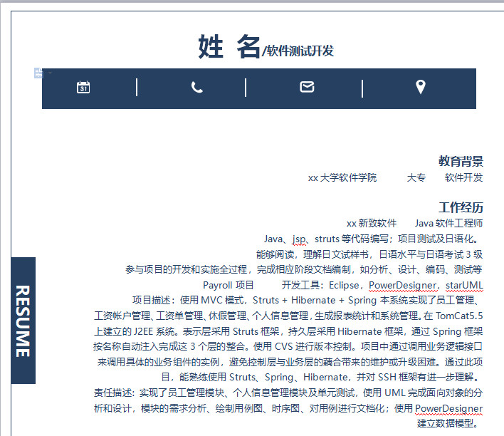Click the text 并对 SSH 框架有进一步理解
504x436 pixels.
415,377
